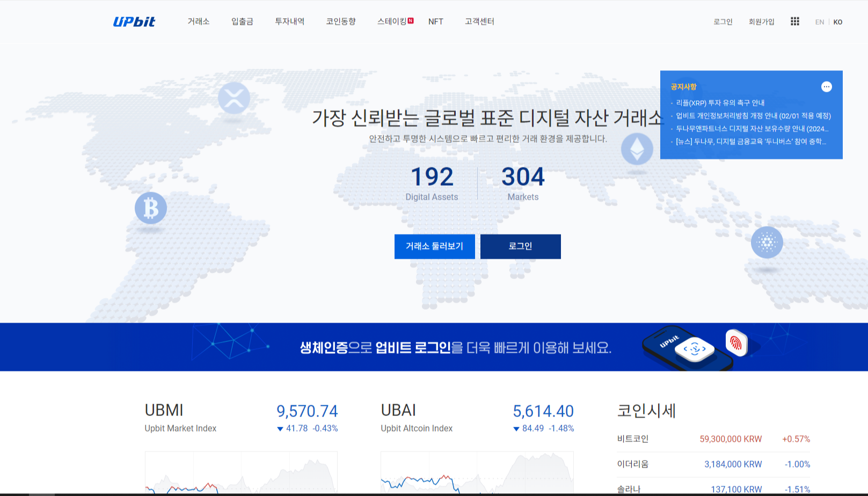Click the dark blue 로그인 button
868x496 pixels.
pyautogui.click(x=521, y=246)
